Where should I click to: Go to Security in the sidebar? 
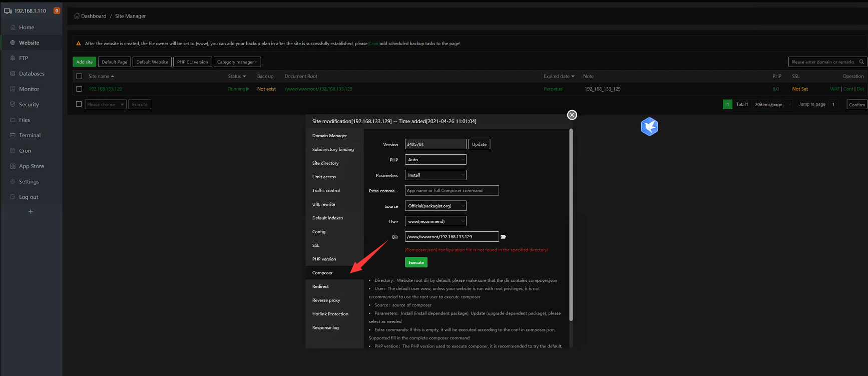(29, 105)
